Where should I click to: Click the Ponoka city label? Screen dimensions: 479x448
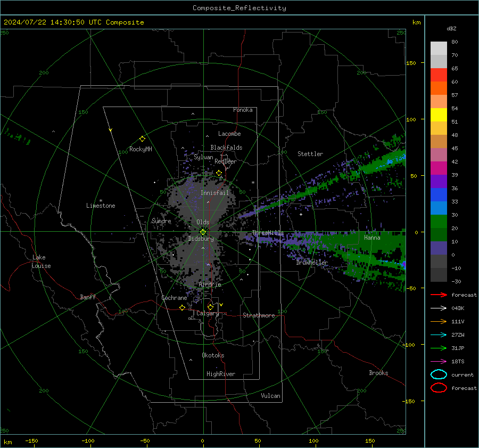pyautogui.click(x=243, y=110)
